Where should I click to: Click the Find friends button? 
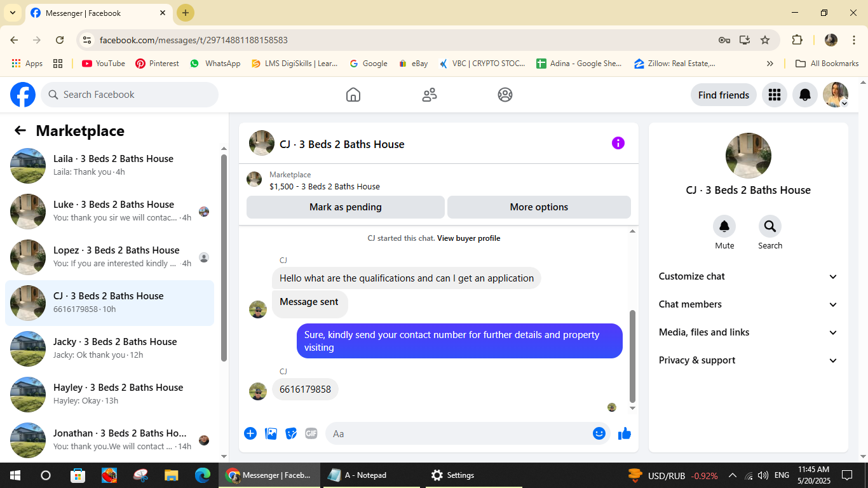click(x=724, y=95)
